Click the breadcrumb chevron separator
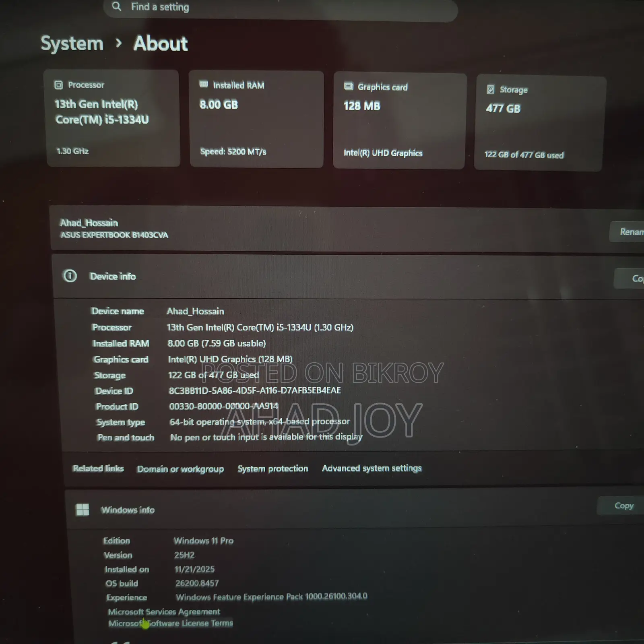This screenshot has width=644, height=644. coord(118,43)
